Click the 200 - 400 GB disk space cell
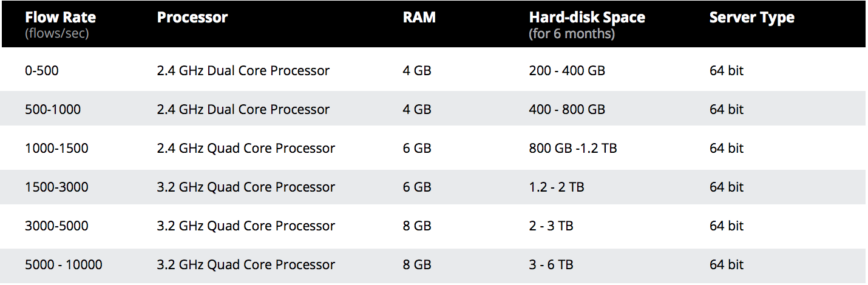This screenshot has height=285, width=868. click(x=567, y=71)
